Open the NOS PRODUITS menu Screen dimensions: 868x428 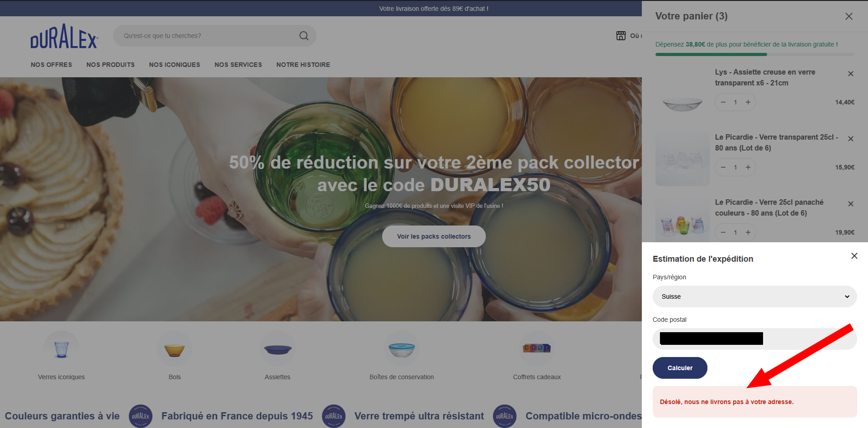pos(110,65)
